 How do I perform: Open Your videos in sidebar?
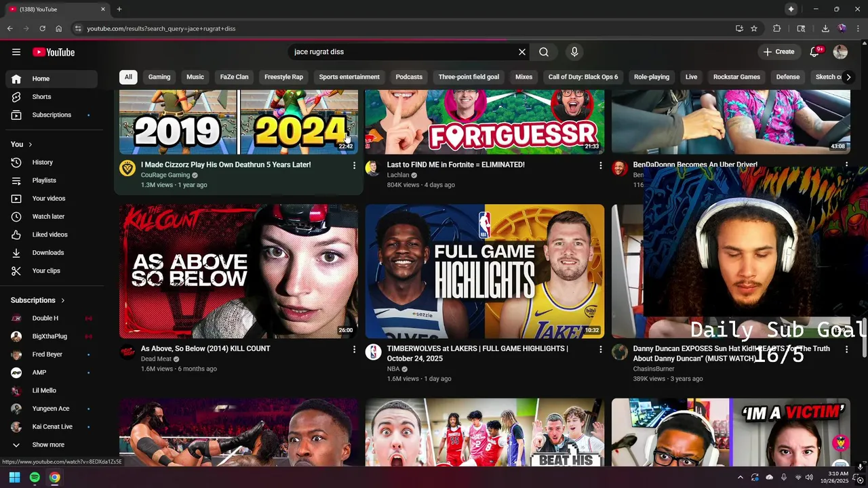pyautogui.click(x=52, y=199)
